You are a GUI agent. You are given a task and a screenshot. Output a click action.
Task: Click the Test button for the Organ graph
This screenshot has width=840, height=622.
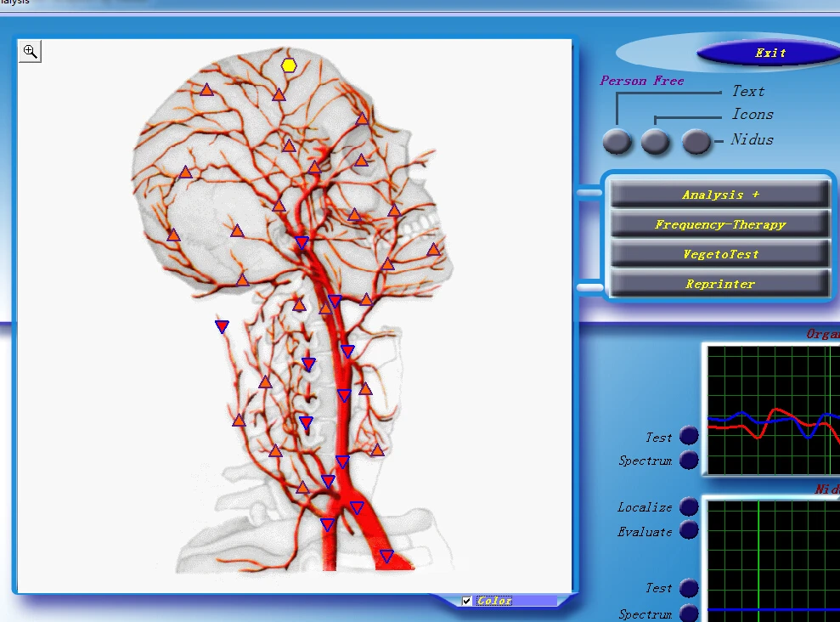point(689,436)
